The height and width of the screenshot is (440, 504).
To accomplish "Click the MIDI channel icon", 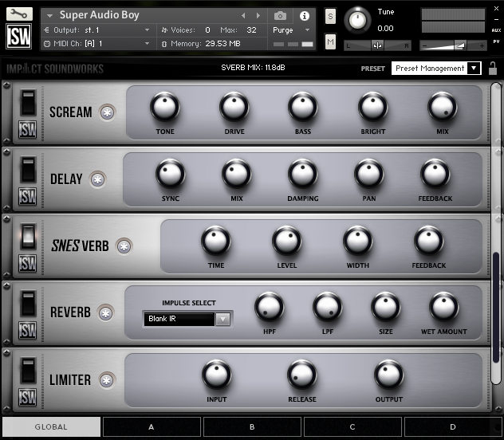I will tap(47, 44).
